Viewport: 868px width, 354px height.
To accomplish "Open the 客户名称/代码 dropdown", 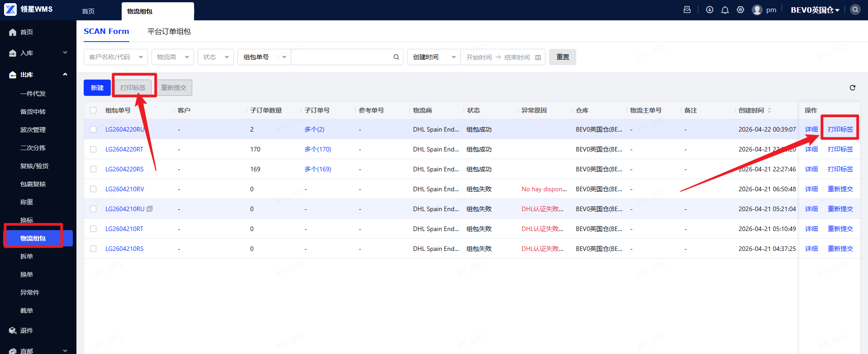I will tap(116, 57).
